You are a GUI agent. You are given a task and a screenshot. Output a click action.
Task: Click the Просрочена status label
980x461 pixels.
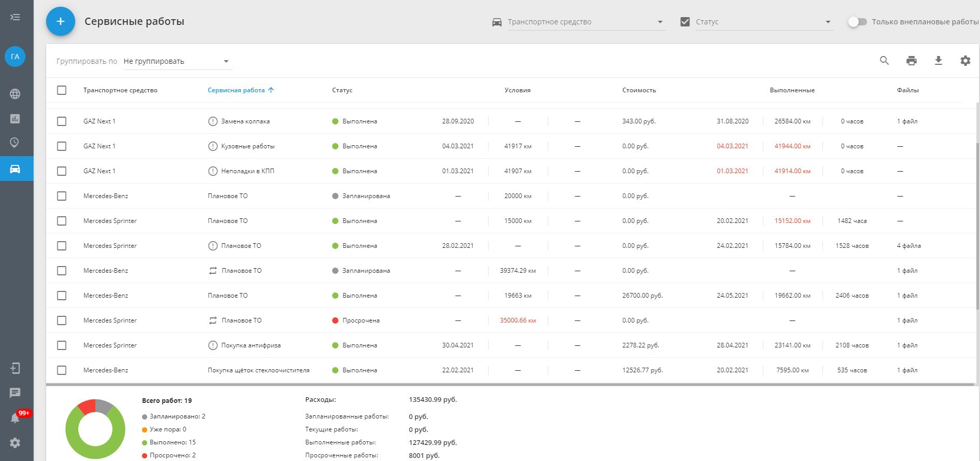pyautogui.click(x=361, y=320)
